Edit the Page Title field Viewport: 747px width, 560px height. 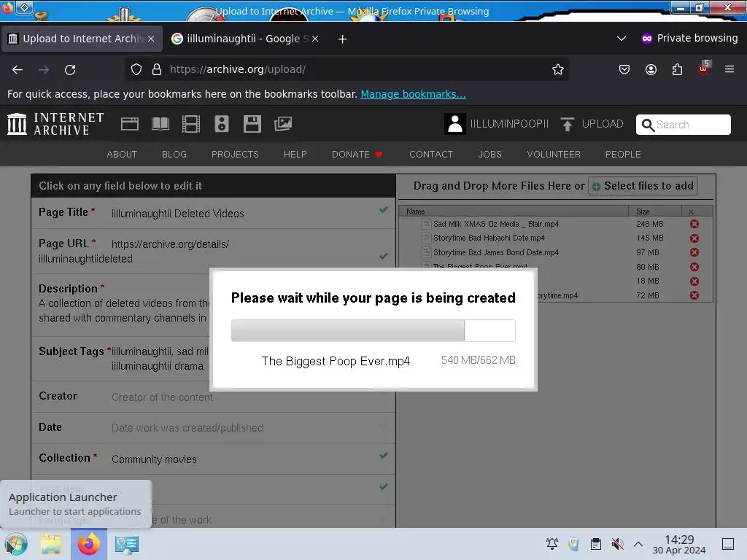pyautogui.click(x=214, y=213)
